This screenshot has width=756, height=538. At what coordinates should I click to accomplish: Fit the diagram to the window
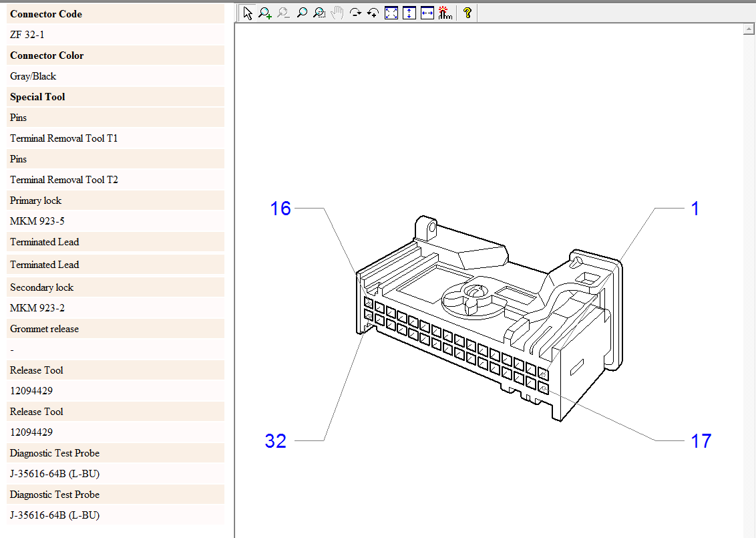click(x=391, y=13)
